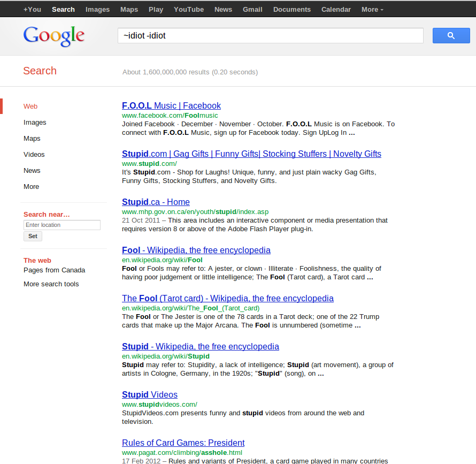Open +You in the top bar
The height and width of the screenshot is (464, 476).
(32, 10)
